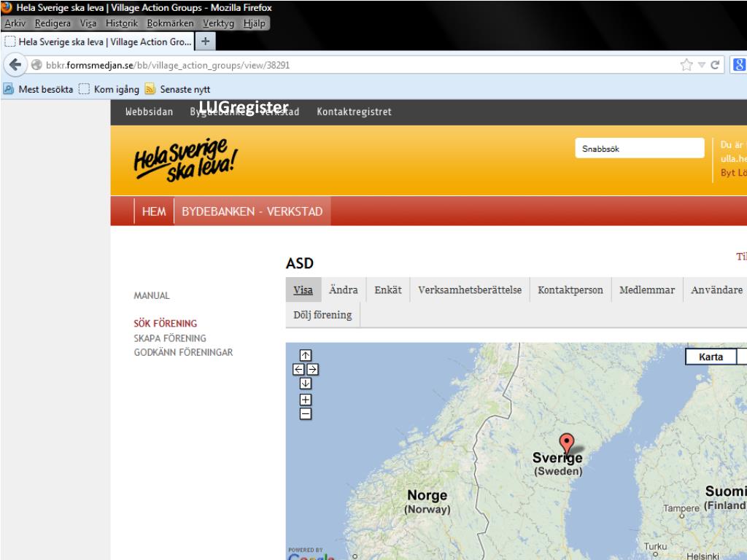The height and width of the screenshot is (560, 747).
Task: Zoom out the map with minus button
Action: coord(306,414)
